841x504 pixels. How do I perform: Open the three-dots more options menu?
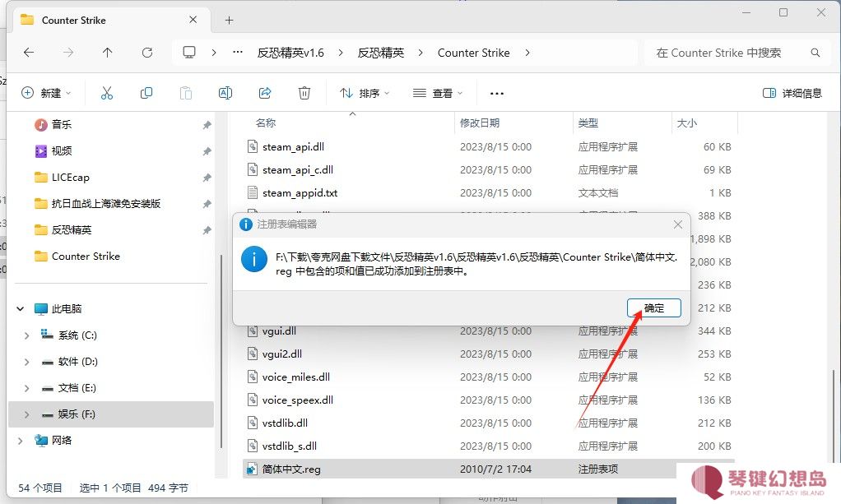[x=497, y=94]
